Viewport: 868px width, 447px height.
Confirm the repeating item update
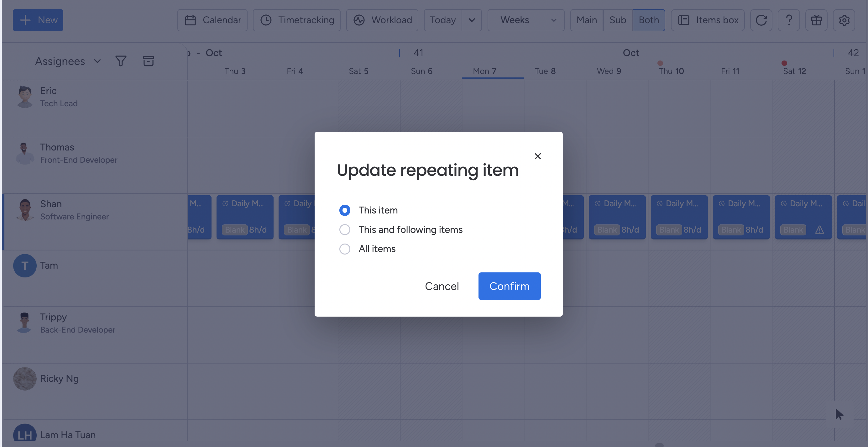[x=509, y=286]
